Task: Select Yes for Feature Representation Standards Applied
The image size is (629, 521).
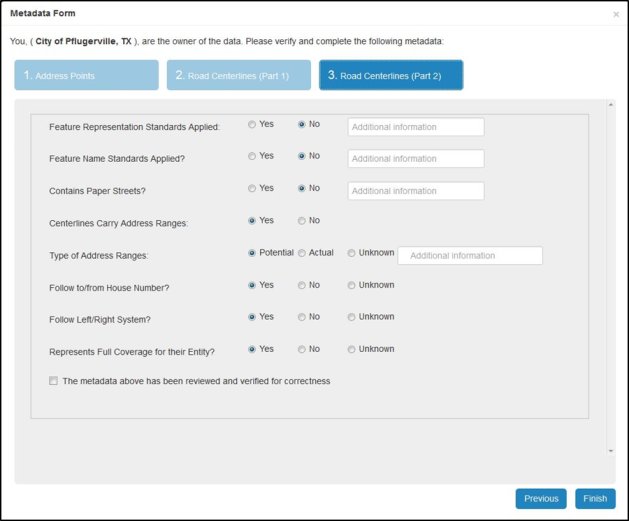Action: click(252, 125)
